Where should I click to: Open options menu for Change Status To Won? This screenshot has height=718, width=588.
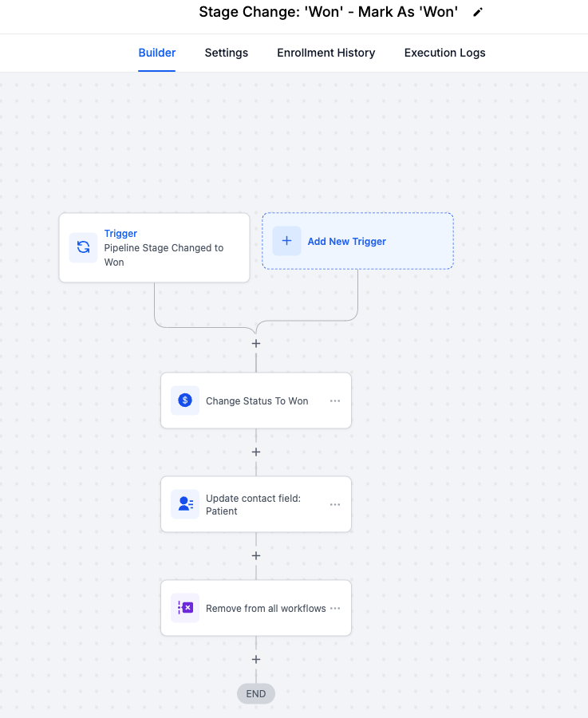tap(335, 400)
